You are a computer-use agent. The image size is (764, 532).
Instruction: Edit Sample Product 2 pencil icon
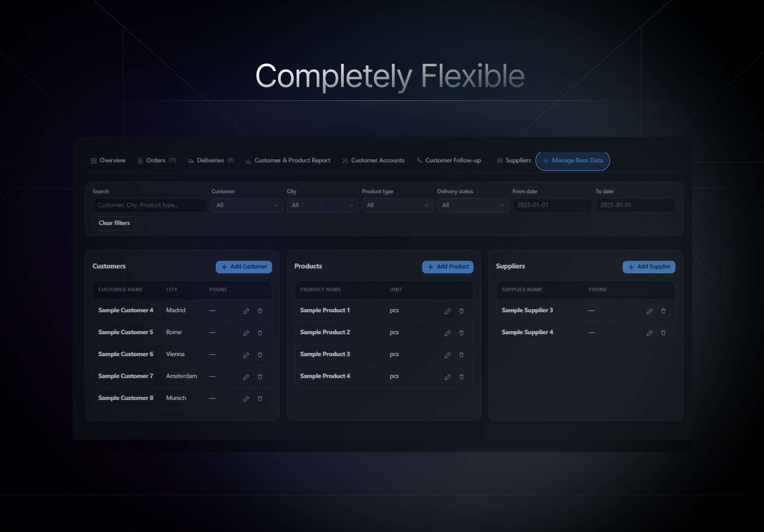pos(448,333)
